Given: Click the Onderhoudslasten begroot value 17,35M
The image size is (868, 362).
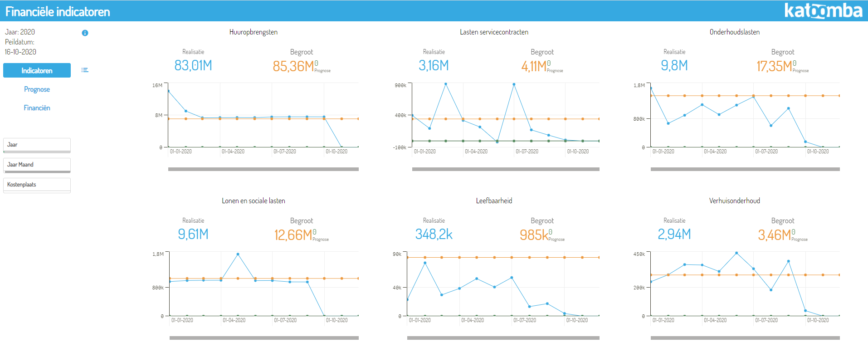Looking at the screenshot, I should click(x=774, y=66).
